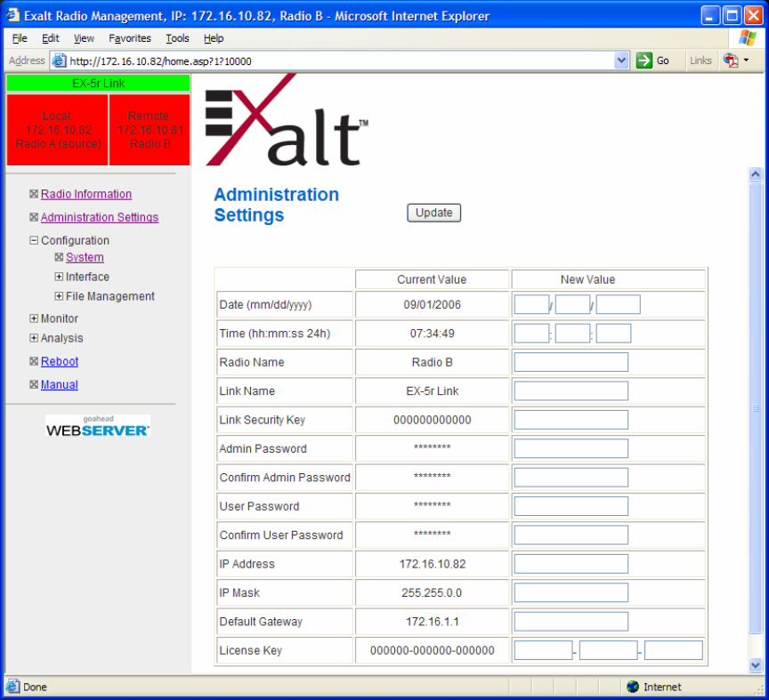Open the Favorites menu
This screenshot has width=769, height=700.
click(129, 38)
